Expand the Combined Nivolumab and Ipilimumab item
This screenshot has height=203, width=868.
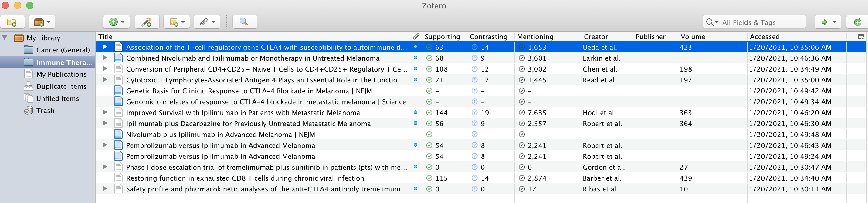click(x=105, y=58)
